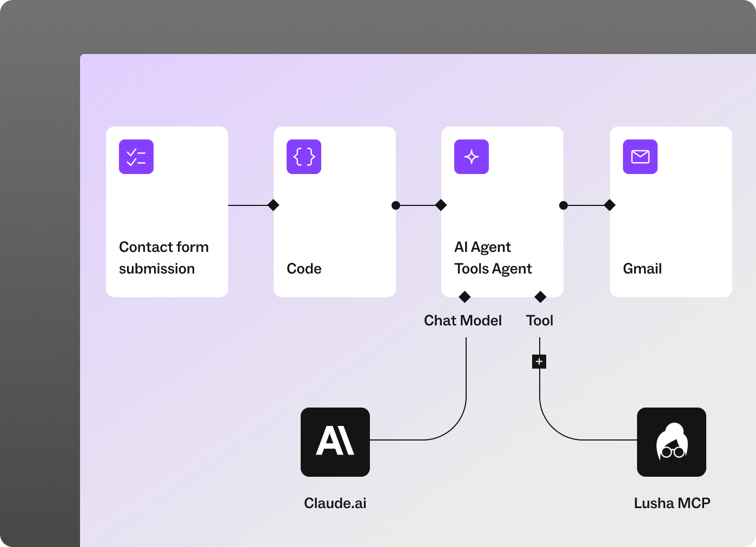Screen dimensions: 756x547
Task: Select the AI Agent title text
Action: (x=482, y=247)
